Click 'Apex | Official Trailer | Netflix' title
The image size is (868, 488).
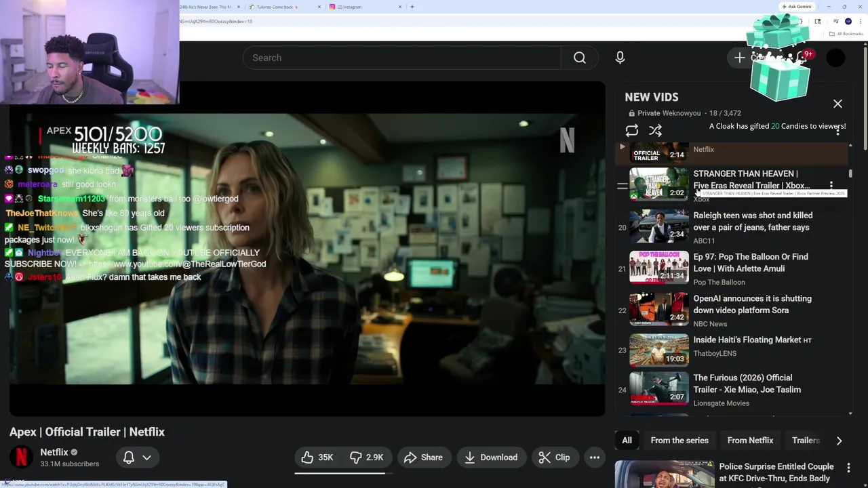87,432
